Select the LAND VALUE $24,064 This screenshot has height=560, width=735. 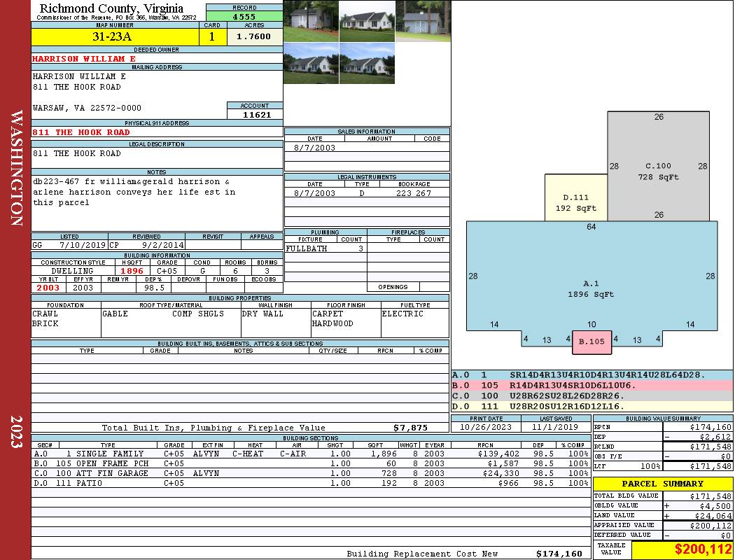tap(713, 516)
